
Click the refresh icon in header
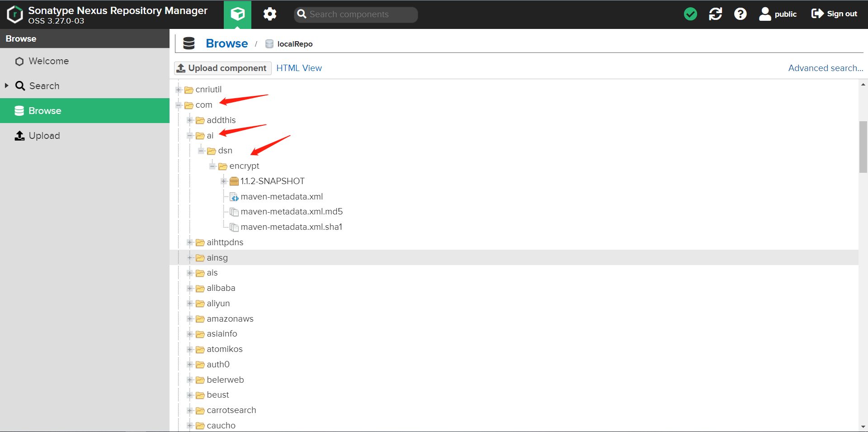tap(715, 14)
